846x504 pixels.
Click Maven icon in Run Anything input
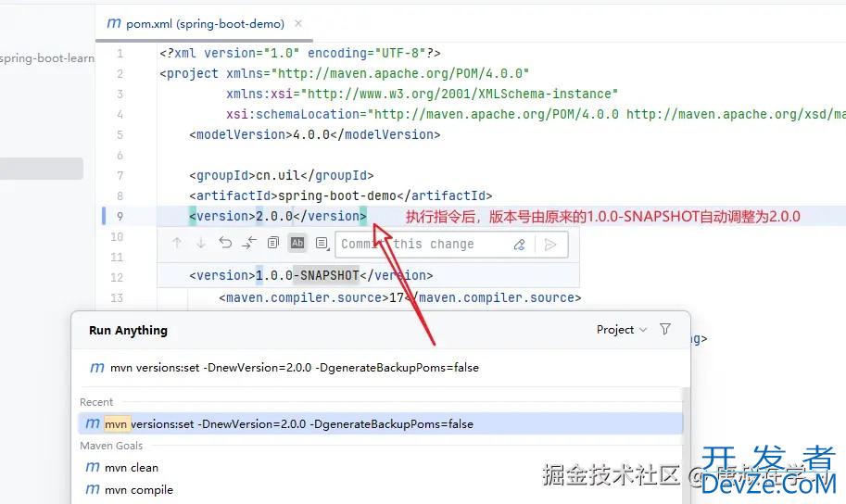point(97,368)
